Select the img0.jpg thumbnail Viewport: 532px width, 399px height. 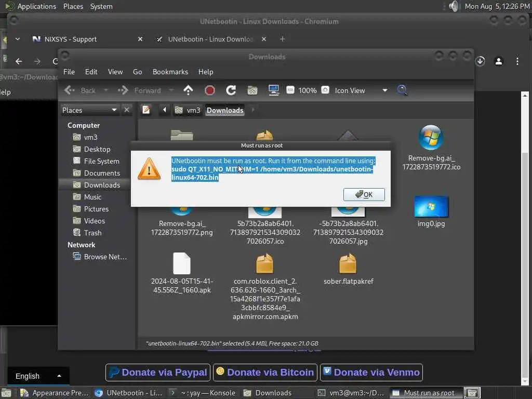click(x=431, y=206)
